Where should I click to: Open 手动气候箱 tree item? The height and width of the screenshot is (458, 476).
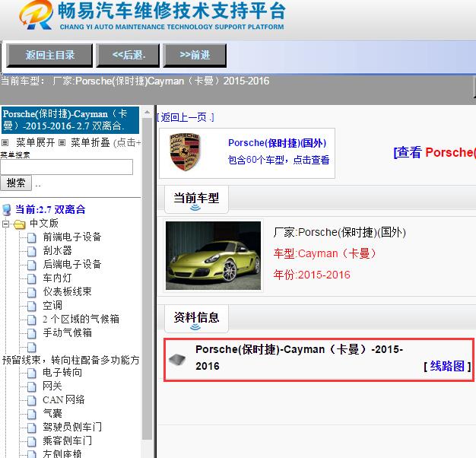click(x=67, y=332)
